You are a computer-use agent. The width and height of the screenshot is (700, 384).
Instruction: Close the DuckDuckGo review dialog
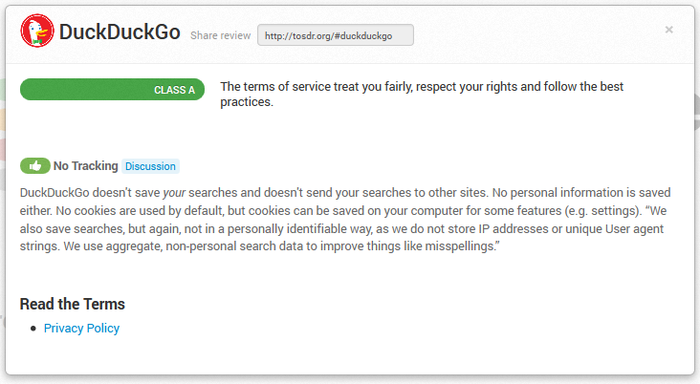669,29
